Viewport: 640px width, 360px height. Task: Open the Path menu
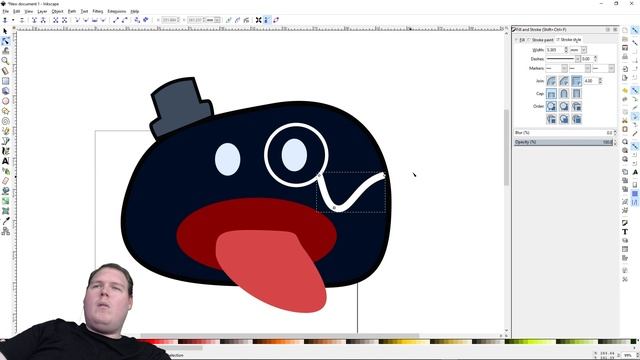[72, 11]
